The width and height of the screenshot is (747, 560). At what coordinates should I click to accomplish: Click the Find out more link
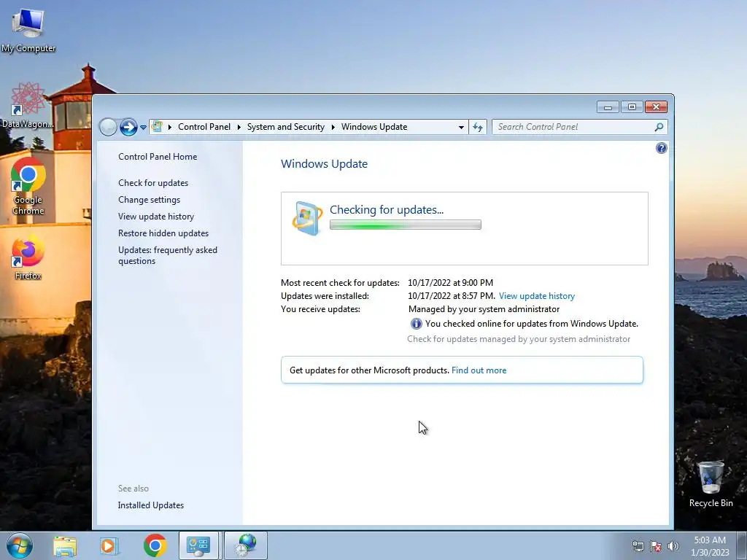click(x=479, y=370)
